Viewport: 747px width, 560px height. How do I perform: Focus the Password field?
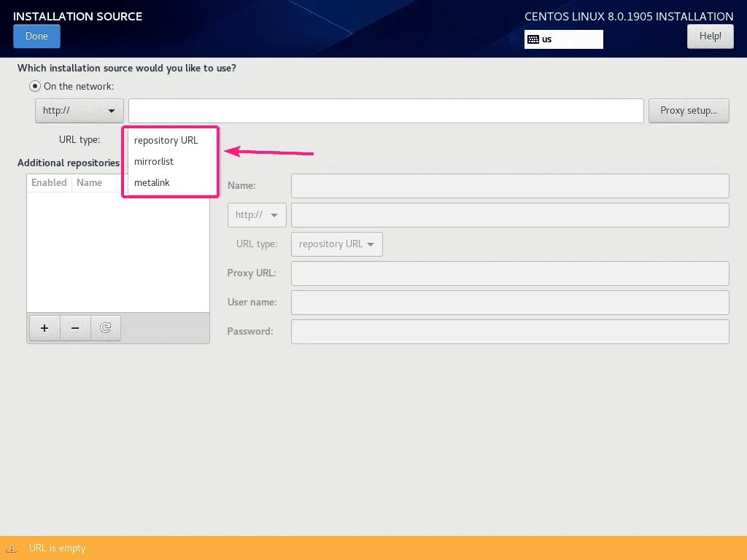coord(510,332)
